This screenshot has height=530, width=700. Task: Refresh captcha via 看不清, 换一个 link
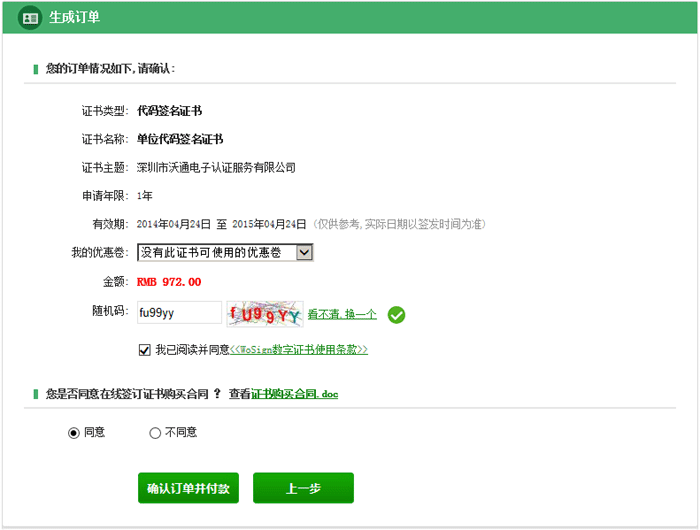pos(342,314)
